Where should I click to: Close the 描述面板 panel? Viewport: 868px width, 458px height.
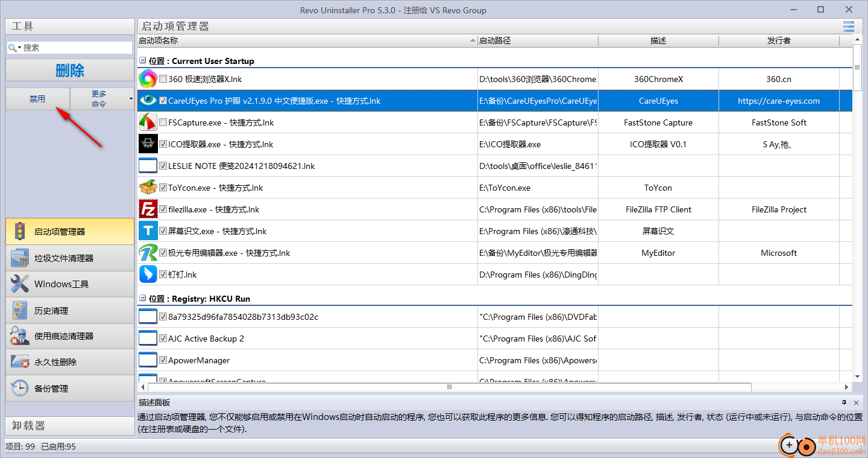coord(856,402)
